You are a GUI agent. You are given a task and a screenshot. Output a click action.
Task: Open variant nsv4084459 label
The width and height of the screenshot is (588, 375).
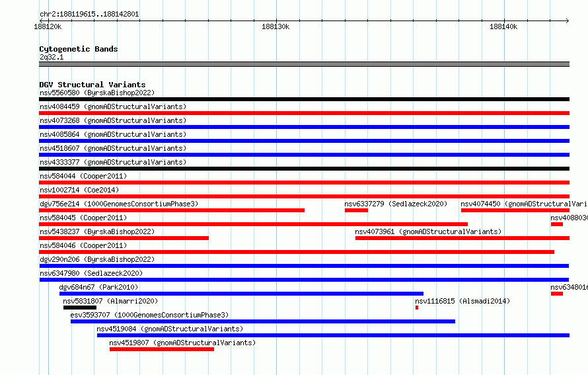[113, 106]
